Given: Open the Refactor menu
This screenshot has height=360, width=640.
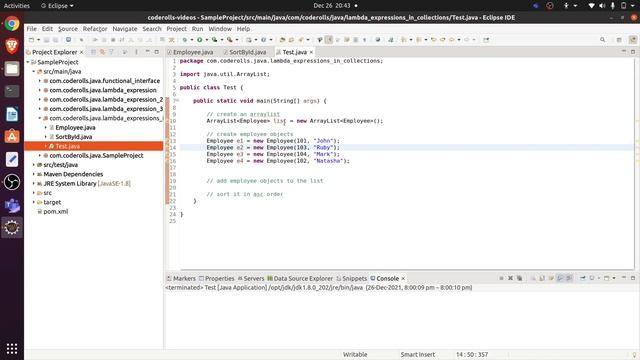Looking at the screenshot, I should point(95,29).
